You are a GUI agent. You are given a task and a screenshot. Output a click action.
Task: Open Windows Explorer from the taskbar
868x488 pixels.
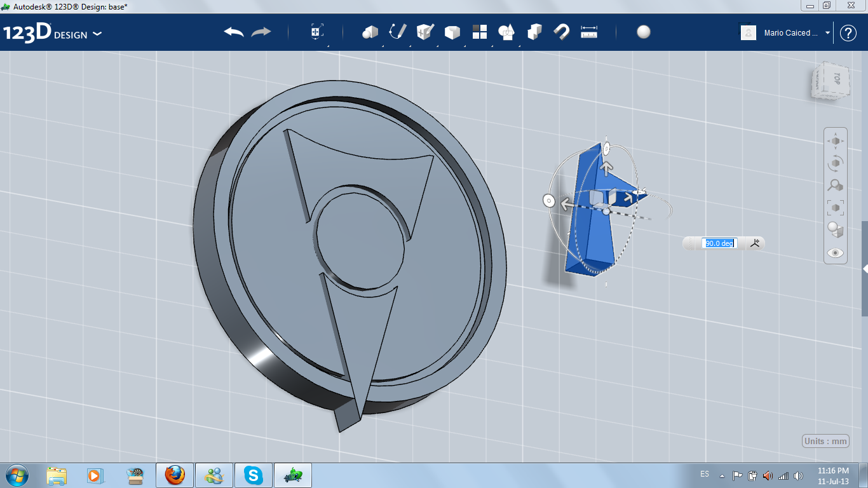tap(57, 475)
